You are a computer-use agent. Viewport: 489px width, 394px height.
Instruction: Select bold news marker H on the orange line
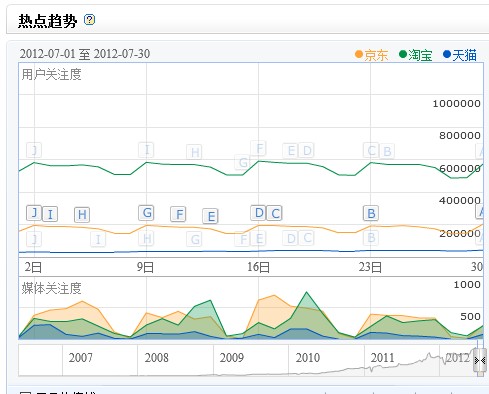pyautogui.click(x=82, y=215)
